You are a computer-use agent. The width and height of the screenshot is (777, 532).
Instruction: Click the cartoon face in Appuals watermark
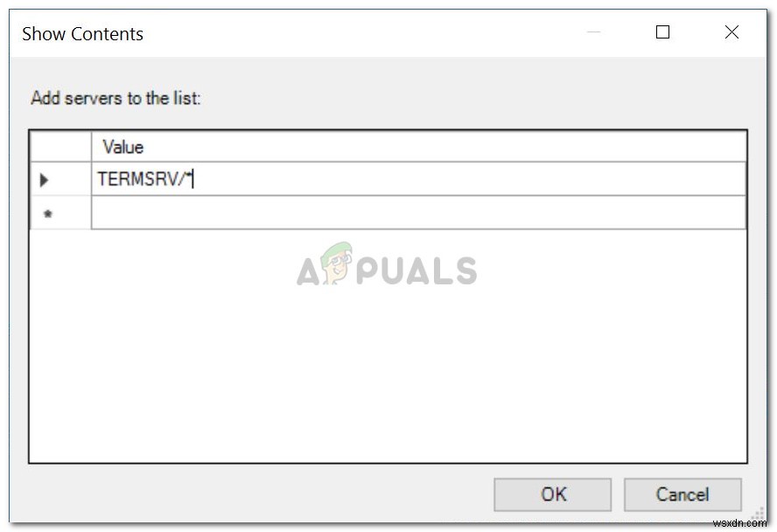(x=337, y=262)
